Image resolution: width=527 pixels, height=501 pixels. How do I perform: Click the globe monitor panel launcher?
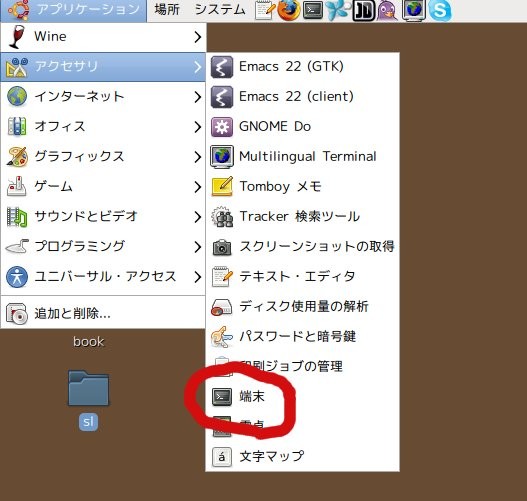tap(413, 10)
